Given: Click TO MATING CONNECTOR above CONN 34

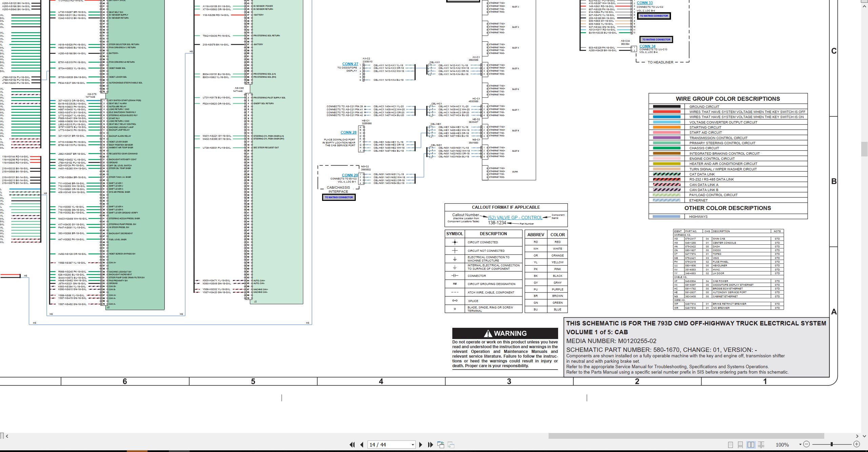Looking at the screenshot, I should (656, 39).
